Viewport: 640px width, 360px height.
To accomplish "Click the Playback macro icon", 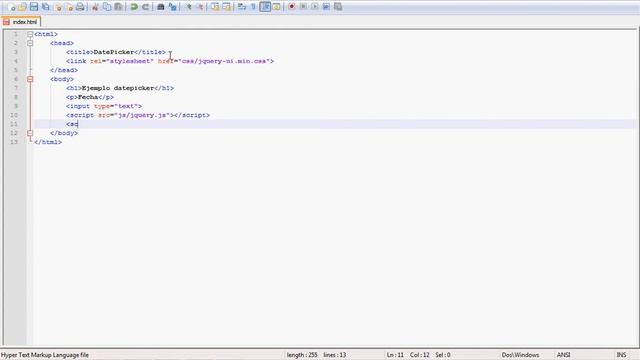I will (315, 7).
